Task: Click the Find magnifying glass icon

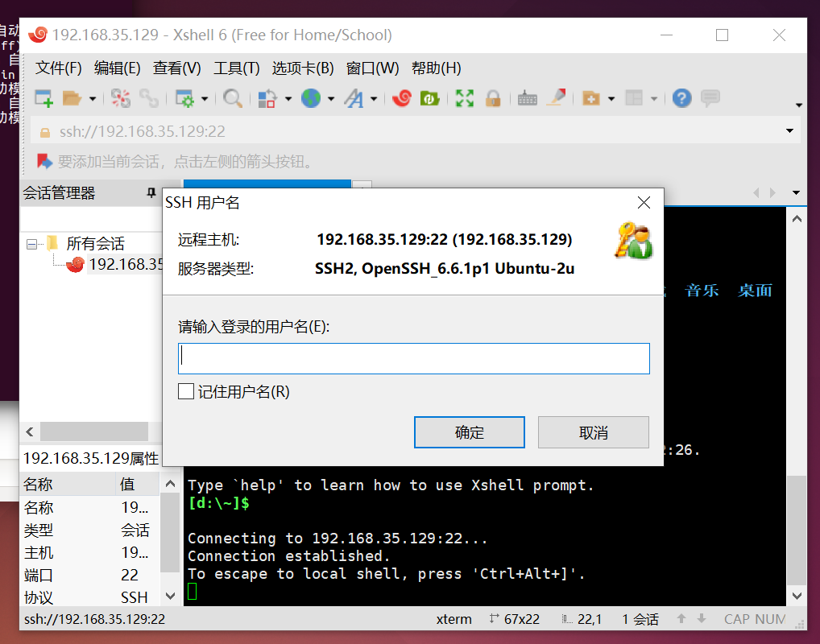Action: coord(233,98)
